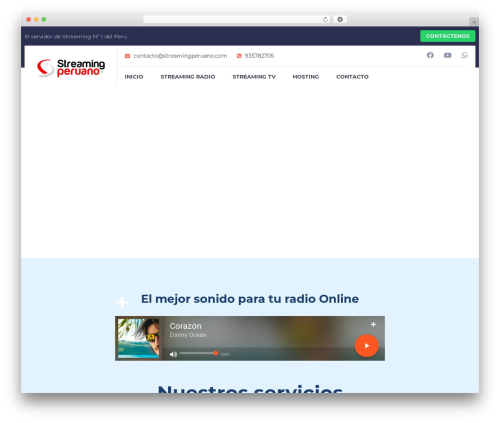Image resolution: width=500 pixels, height=423 pixels.
Task: Click the 'El mejor sonido para tu radio Online' heading
Action: click(250, 299)
